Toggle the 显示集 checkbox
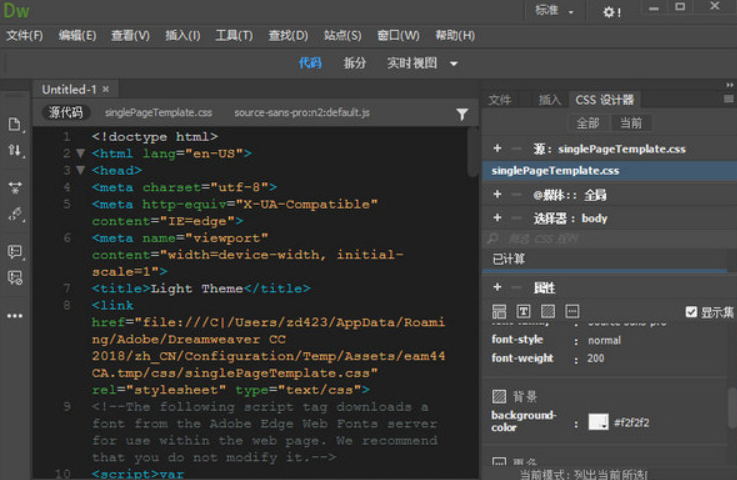Screen dimensions: 737x480 point(691,312)
